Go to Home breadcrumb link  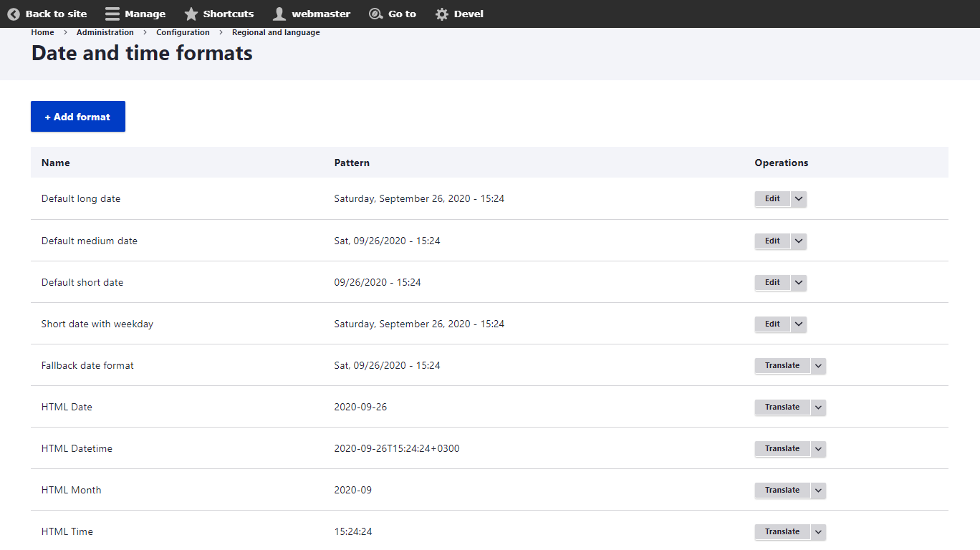(42, 32)
